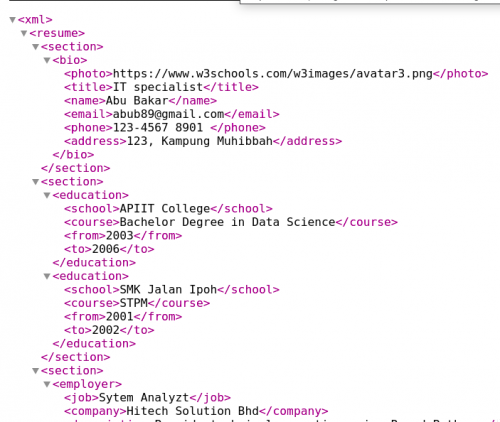The image size is (500, 422).
Task: Click the school line 'SMK Jalan Ipoh'
Action: point(172,290)
